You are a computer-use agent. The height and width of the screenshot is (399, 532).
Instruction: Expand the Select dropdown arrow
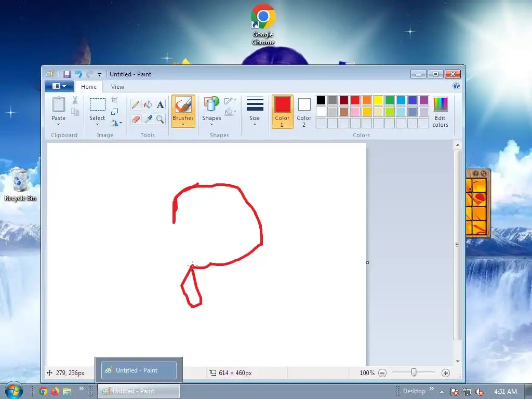[x=97, y=125]
